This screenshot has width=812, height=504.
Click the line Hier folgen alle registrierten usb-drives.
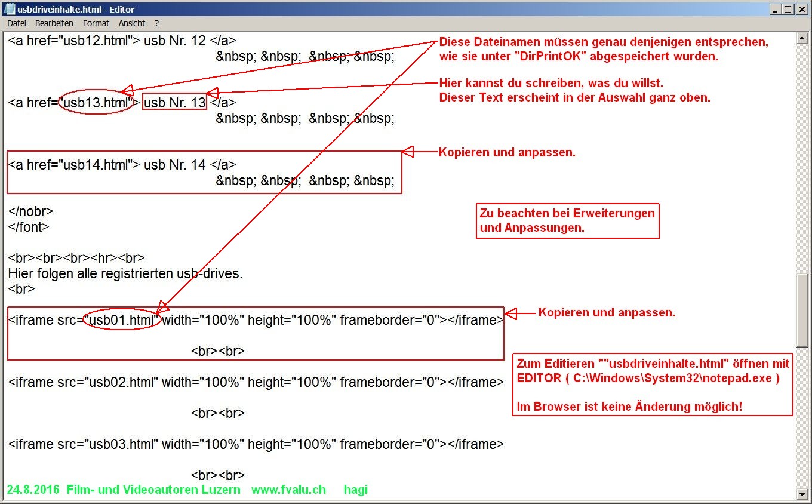125,273
